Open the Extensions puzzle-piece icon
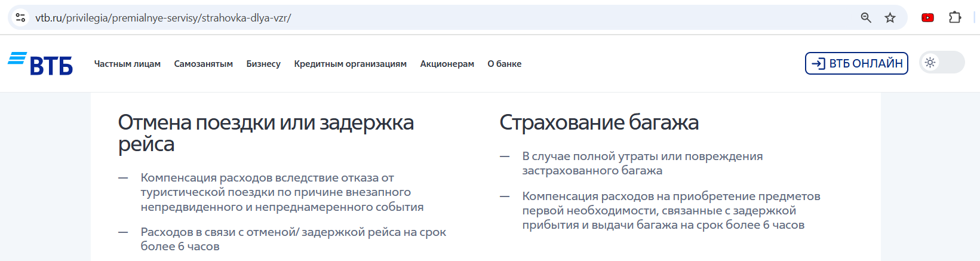Screen dimensions: 980x261 pos(955,17)
